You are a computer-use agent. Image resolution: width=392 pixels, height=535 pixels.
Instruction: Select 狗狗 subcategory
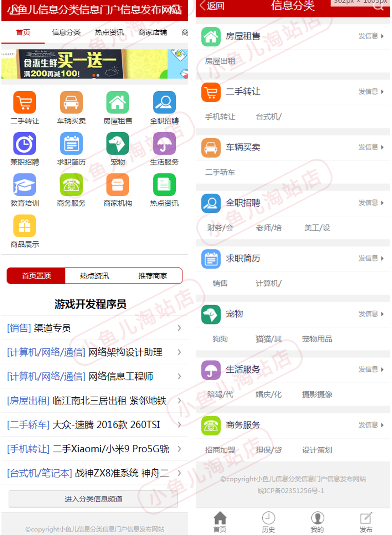point(220,339)
